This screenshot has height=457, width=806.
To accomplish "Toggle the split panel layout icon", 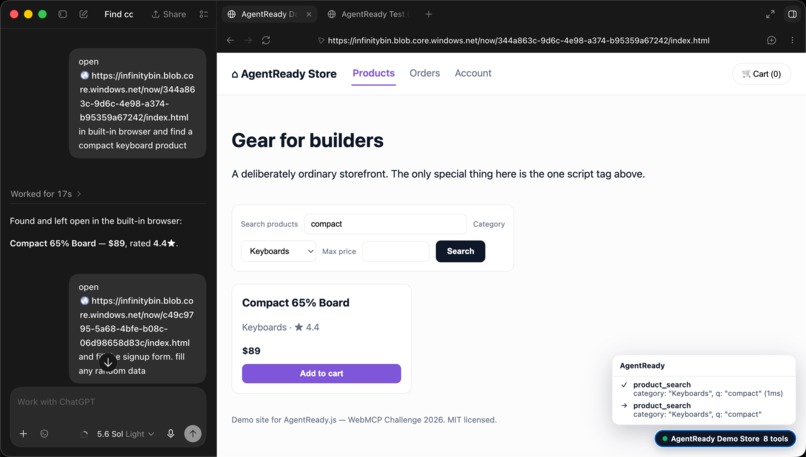I will tap(792, 14).
